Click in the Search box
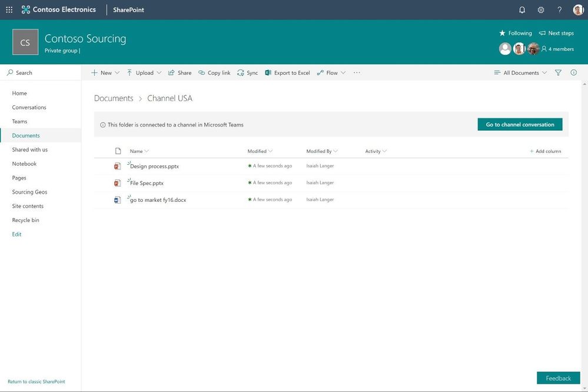Screen dimensions: 588x392 [41, 73]
